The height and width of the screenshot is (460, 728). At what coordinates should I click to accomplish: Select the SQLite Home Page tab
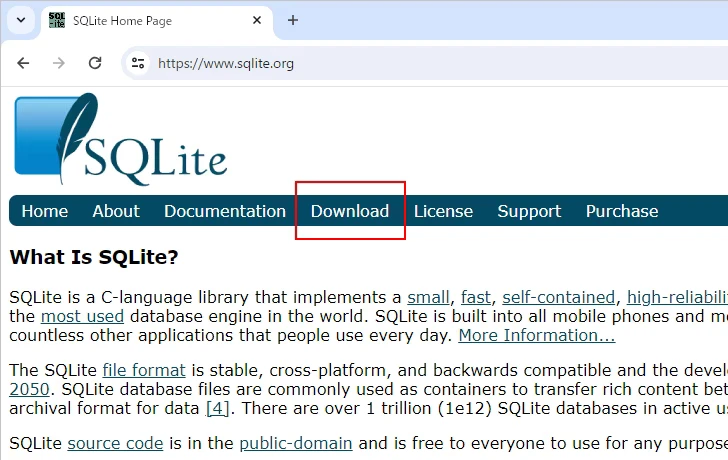[x=156, y=21]
